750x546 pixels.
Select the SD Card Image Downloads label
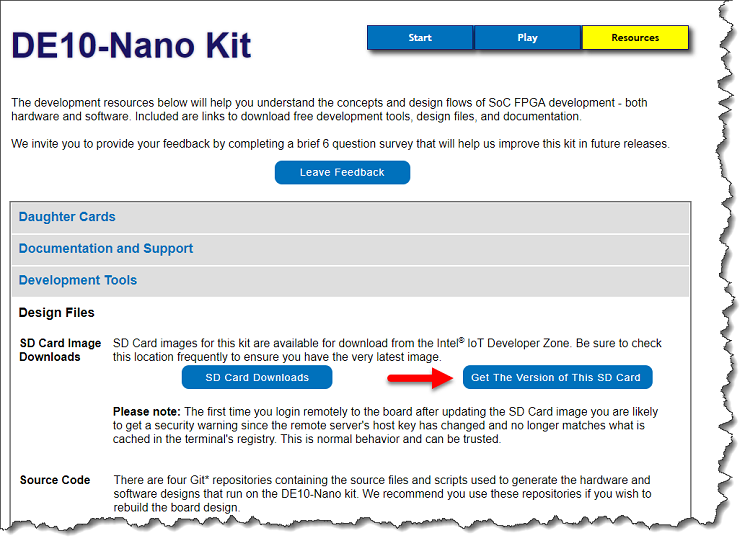pyautogui.click(x=60, y=350)
